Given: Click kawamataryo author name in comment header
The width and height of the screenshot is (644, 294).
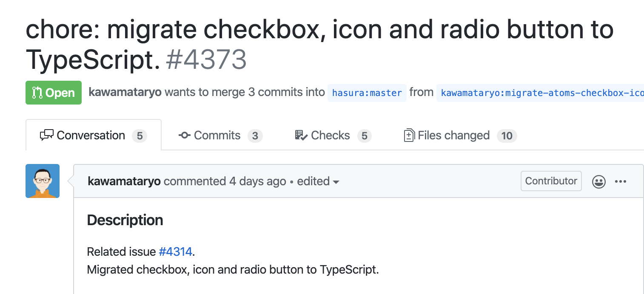Looking at the screenshot, I should 124,181.
